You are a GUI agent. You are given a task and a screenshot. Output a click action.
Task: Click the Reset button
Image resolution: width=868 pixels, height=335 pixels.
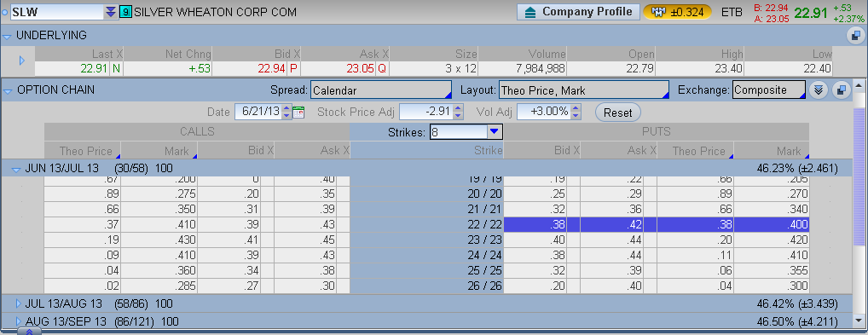point(618,113)
